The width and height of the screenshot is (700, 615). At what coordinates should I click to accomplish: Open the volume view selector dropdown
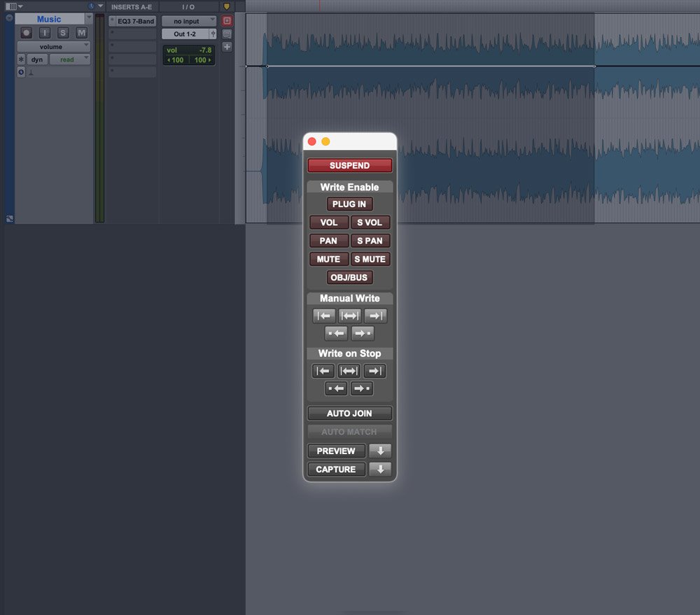pos(53,46)
